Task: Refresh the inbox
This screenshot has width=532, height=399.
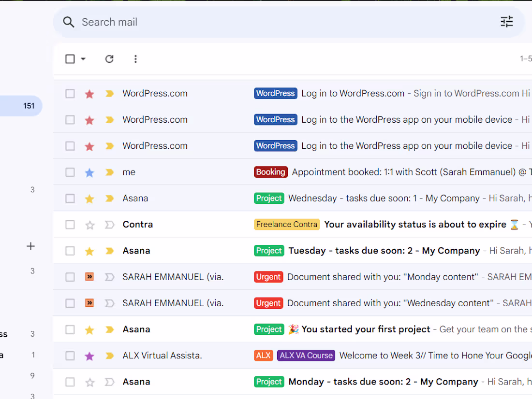Action: tap(109, 58)
